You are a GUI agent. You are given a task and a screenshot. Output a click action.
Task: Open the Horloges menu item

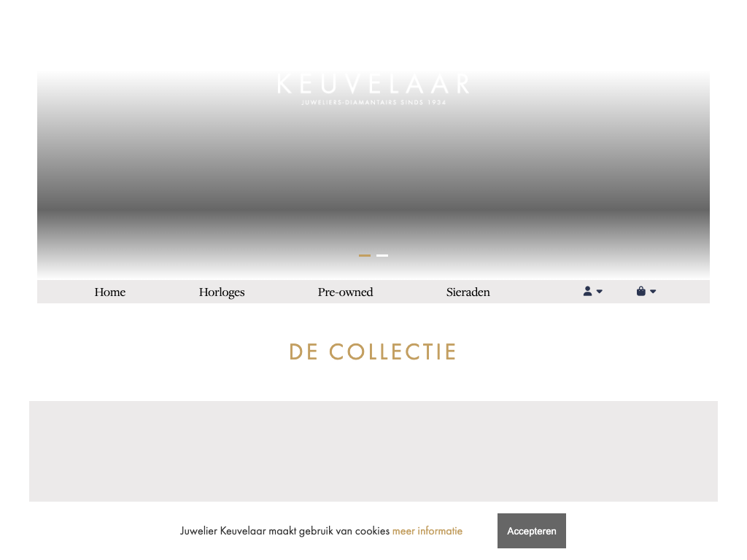click(222, 292)
